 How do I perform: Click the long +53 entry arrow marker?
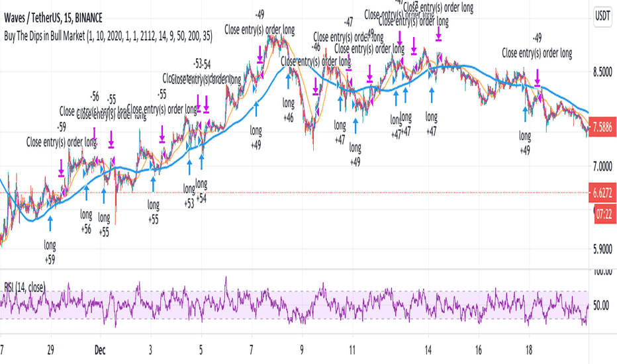click(x=189, y=167)
